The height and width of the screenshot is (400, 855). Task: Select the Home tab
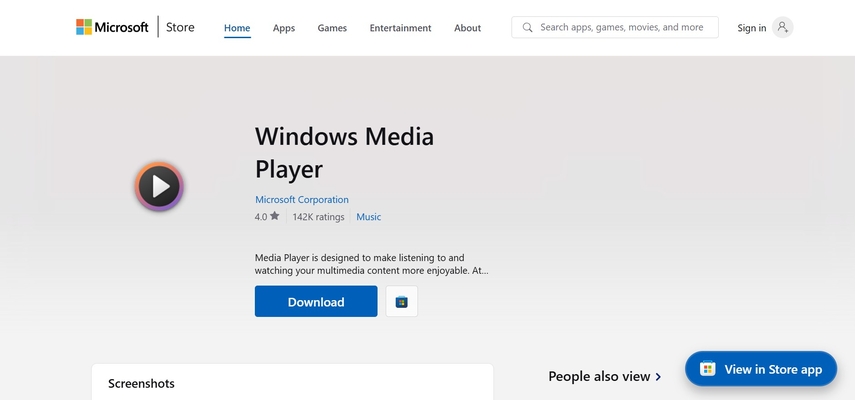(237, 28)
